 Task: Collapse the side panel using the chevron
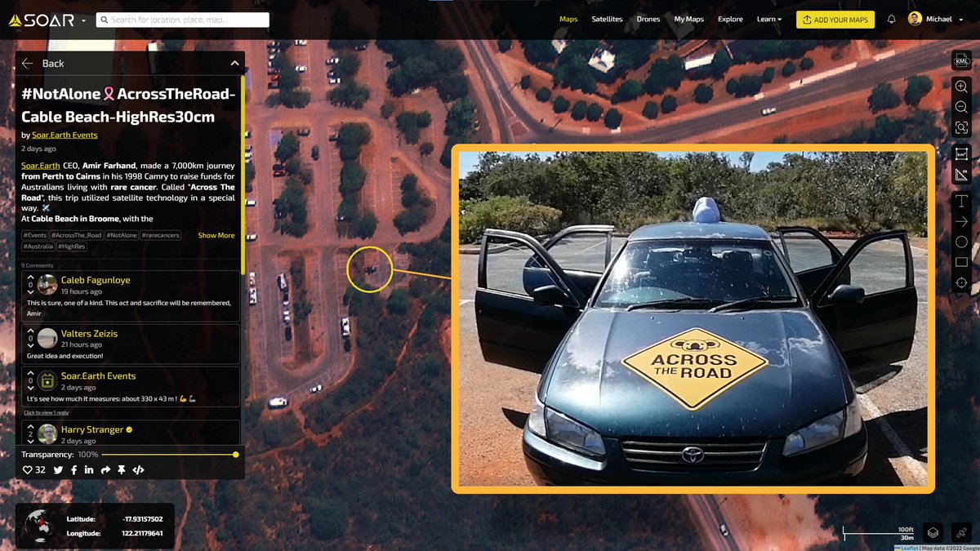coord(234,63)
